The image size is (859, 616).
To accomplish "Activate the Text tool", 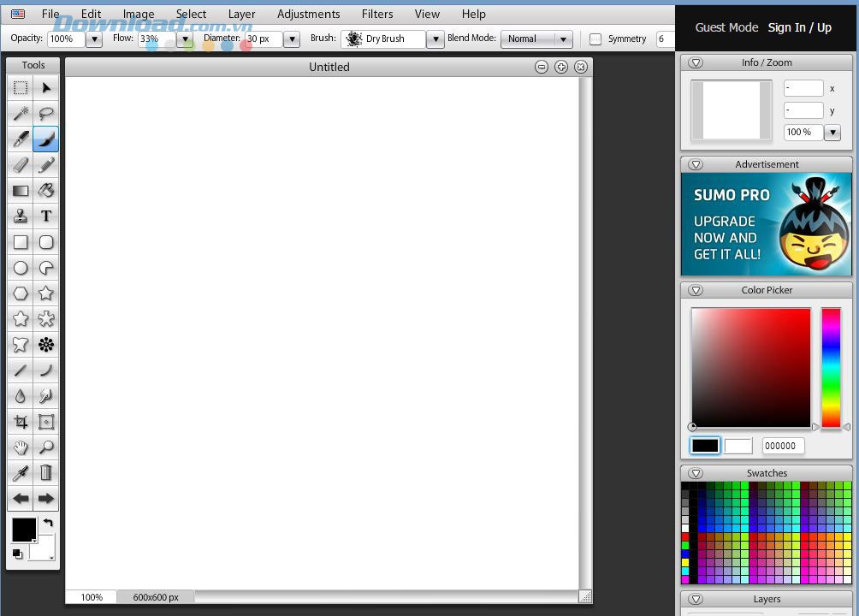I will (46, 216).
